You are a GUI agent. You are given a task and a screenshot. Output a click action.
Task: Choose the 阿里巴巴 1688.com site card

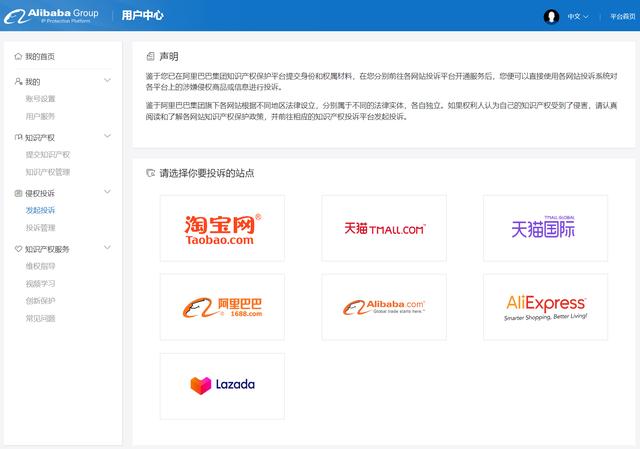(x=222, y=307)
